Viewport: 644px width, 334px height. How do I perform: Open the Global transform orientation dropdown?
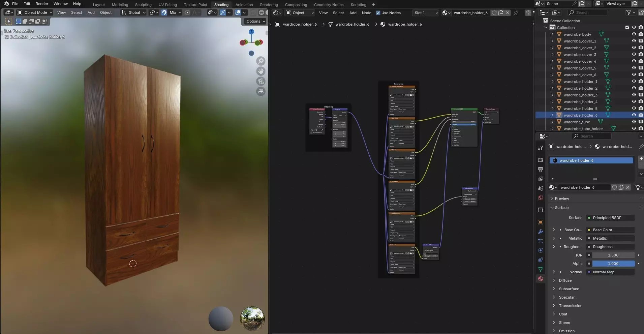(133, 12)
